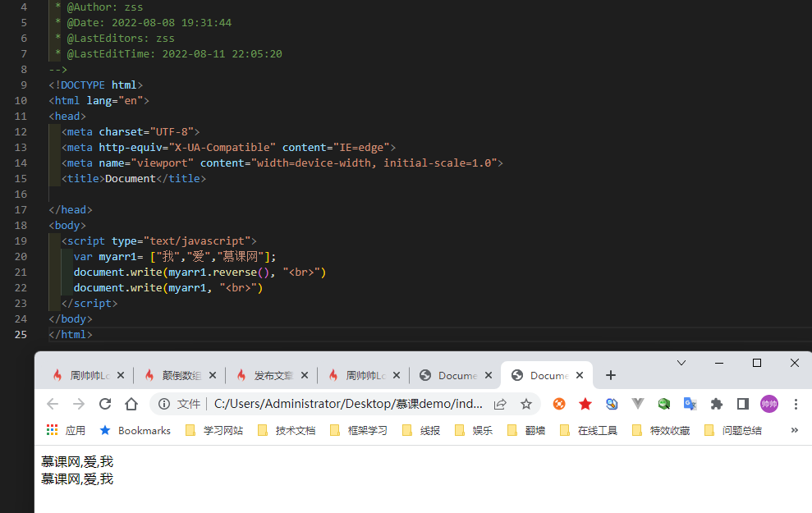Viewport: 812px width, 513px height.
Task: Open the 在线工具 bookmark folder
Action: (x=589, y=430)
